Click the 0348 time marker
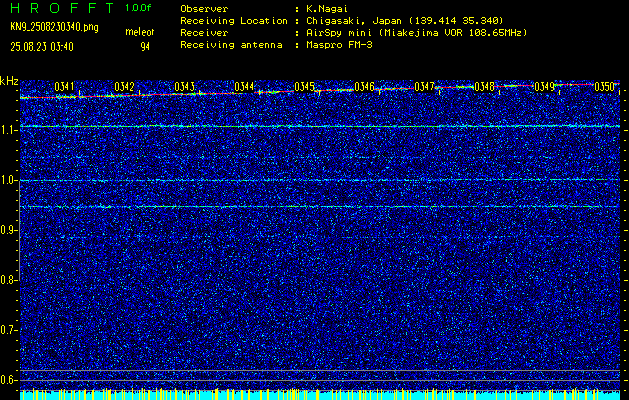 coord(484,87)
